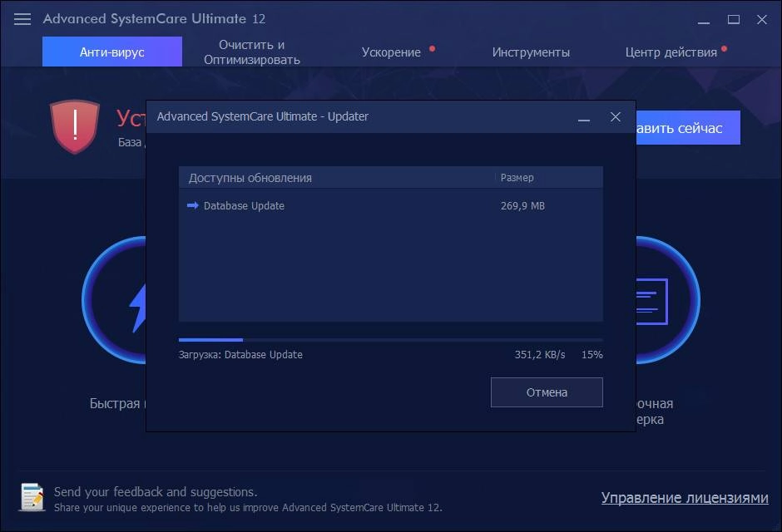Click the red warning shield icon
The height and width of the screenshot is (532, 782).
[75, 126]
